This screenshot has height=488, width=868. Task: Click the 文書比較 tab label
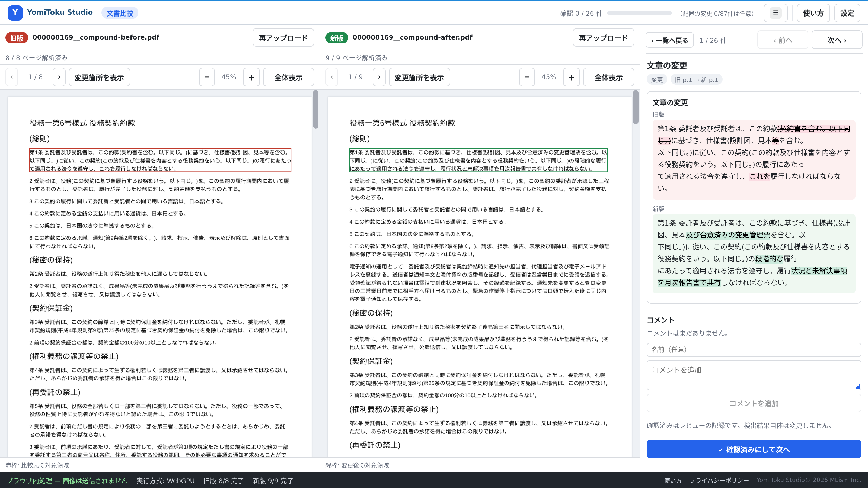coord(120,13)
